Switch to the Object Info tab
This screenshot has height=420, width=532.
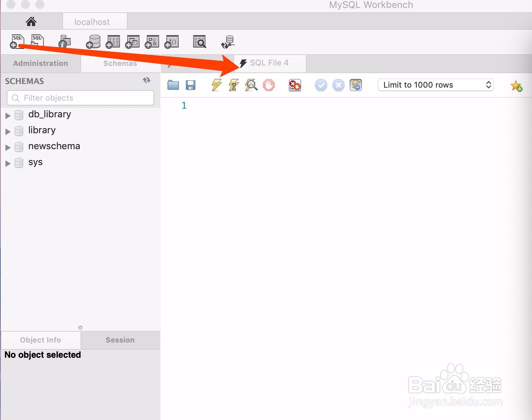pos(41,340)
